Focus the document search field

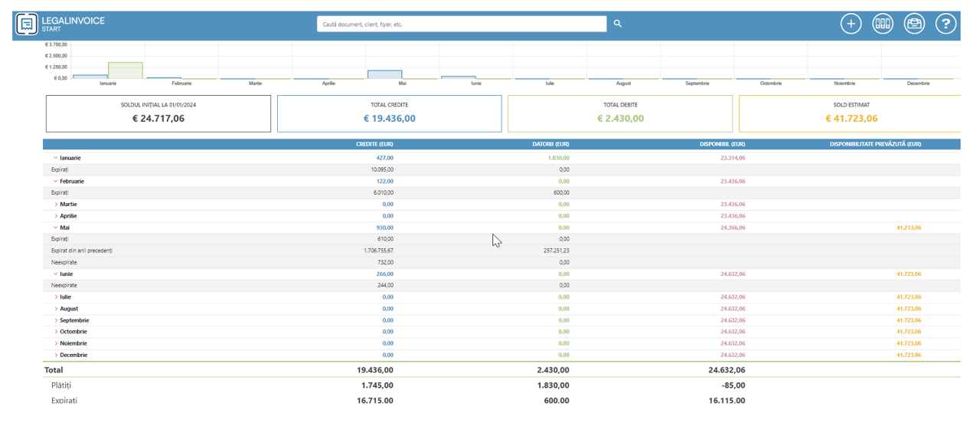[x=462, y=24]
